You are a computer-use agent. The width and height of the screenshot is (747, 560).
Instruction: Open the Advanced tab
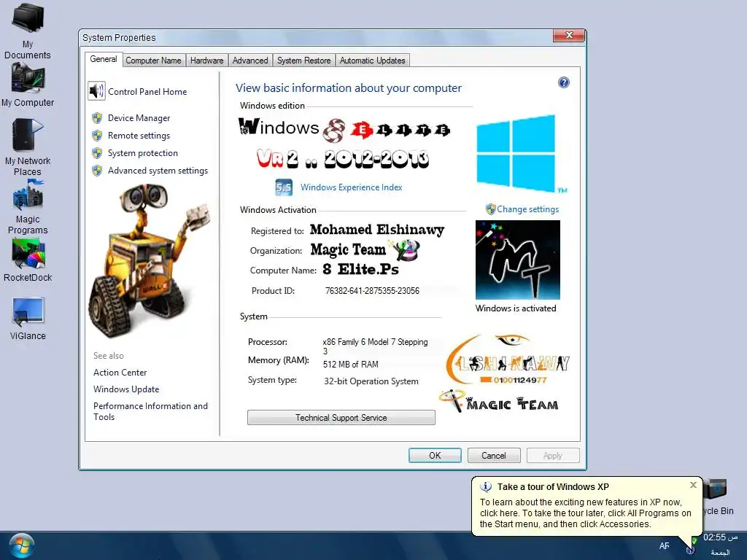[x=250, y=61]
